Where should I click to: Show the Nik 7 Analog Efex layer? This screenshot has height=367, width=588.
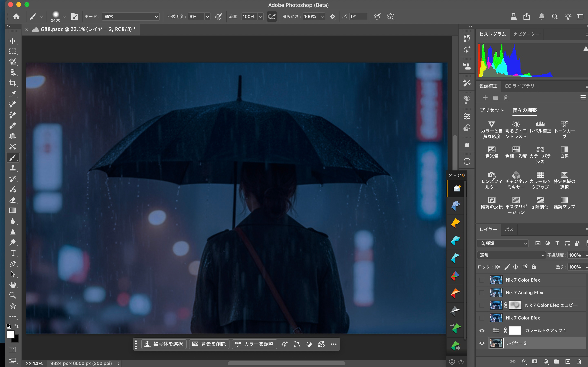482,293
